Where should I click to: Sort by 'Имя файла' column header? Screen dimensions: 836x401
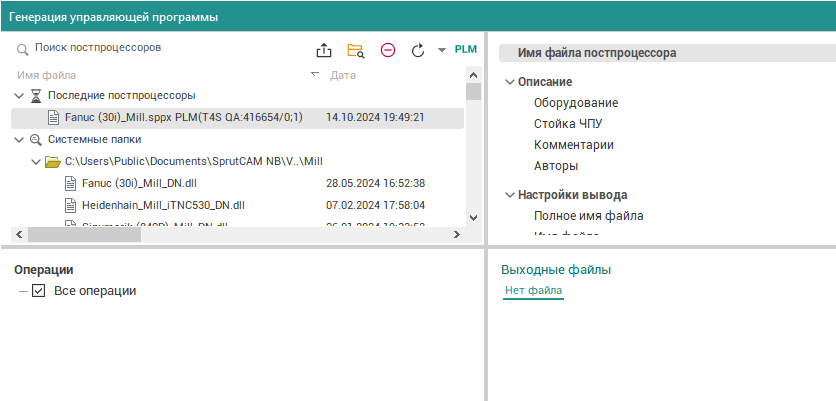46,75
